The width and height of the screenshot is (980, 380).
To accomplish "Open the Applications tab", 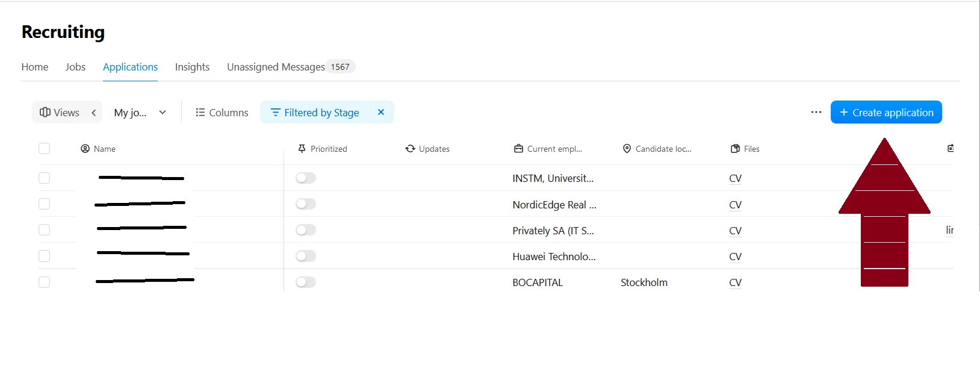I will point(130,67).
